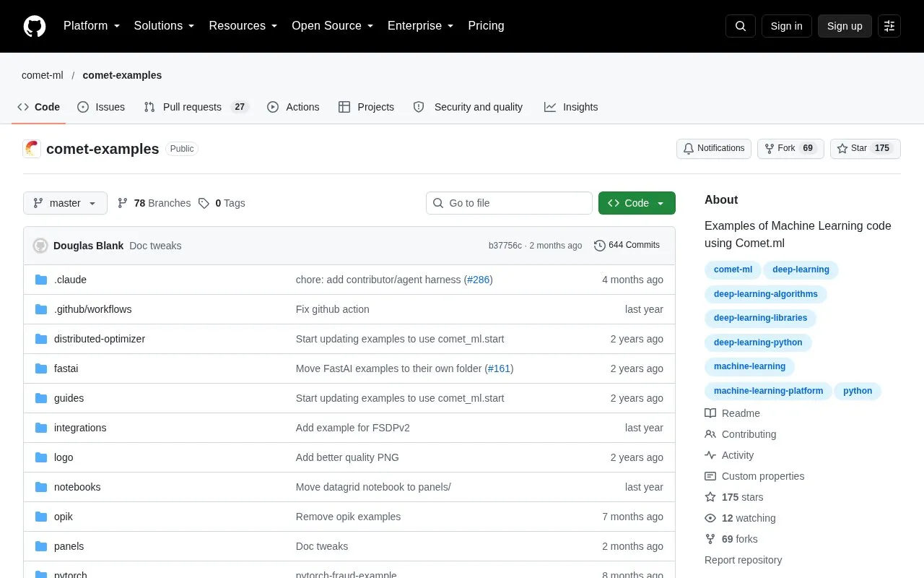Switch to the Issues tab
This screenshot has height=578, width=924.
click(x=101, y=107)
